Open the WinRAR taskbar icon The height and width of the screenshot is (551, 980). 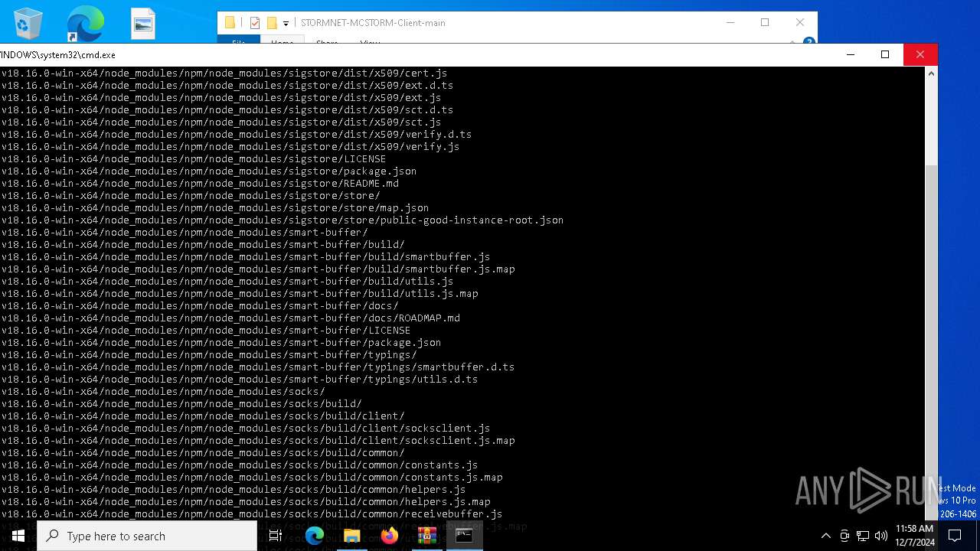pos(426,536)
